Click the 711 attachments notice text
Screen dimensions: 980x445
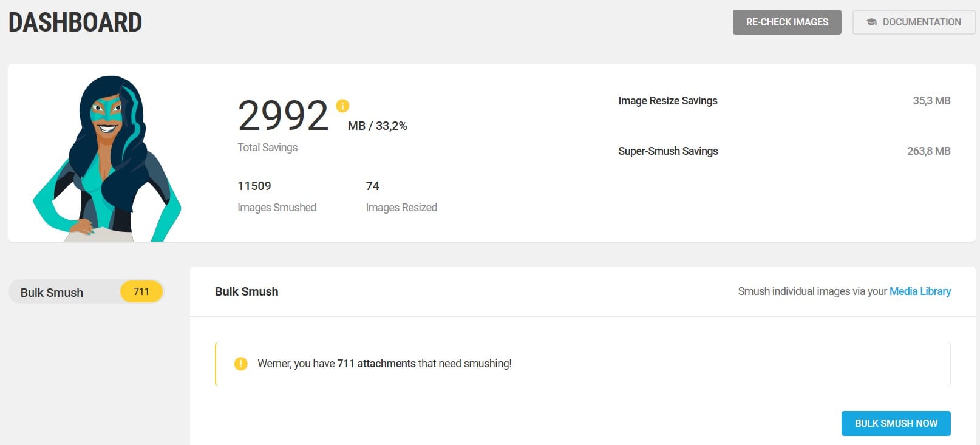click(384, 364)
